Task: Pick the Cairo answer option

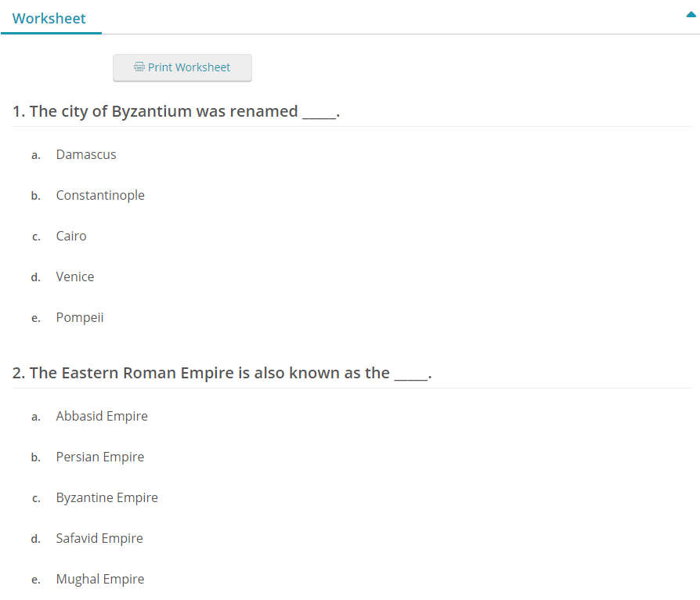Action: (x=71, y=236)
